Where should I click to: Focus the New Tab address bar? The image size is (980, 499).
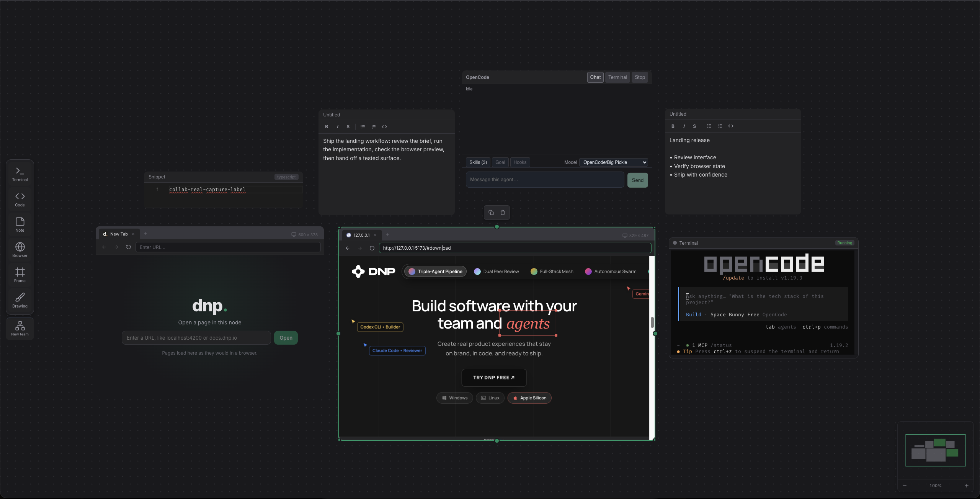click(228, 247)
